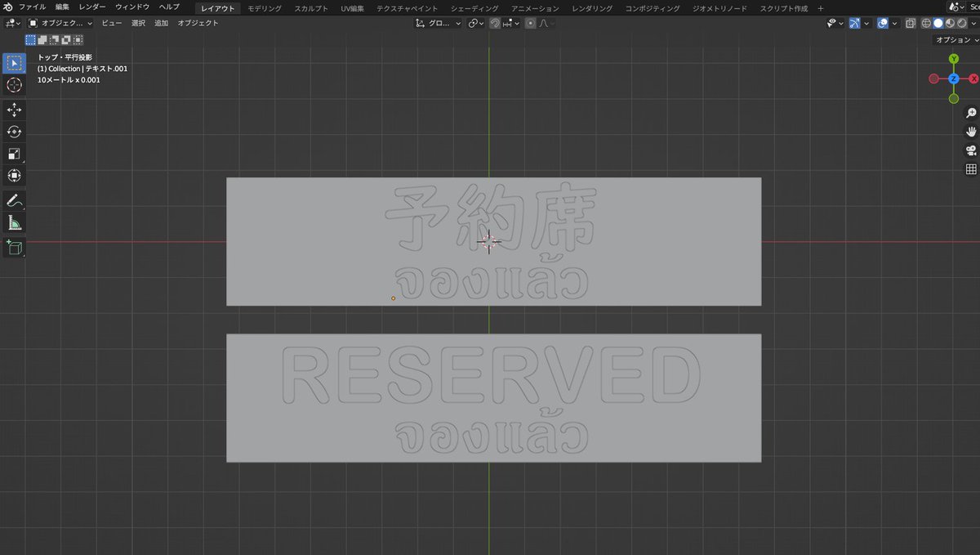Toggle snapping magnet icon
Screen dimensions: 980x555
[x=495, y=23]
